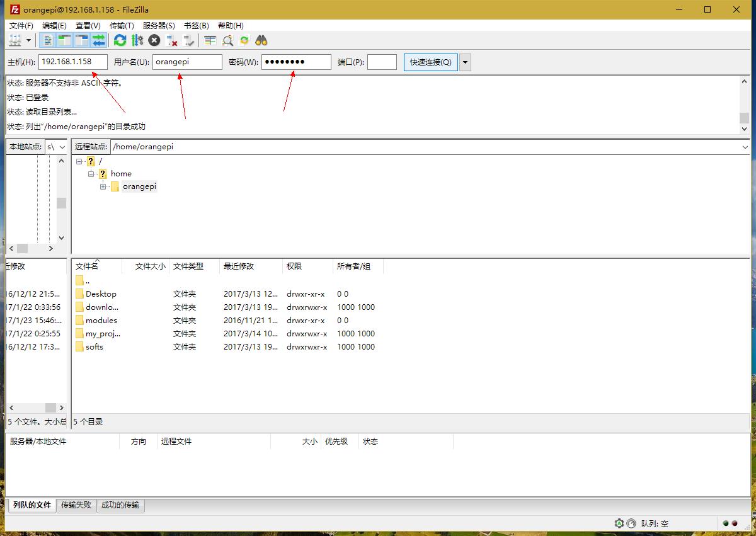The height and width of the screenshot is (536, 756).
Task: Open the 编辑(E) menu
Action: pos(54,25)
